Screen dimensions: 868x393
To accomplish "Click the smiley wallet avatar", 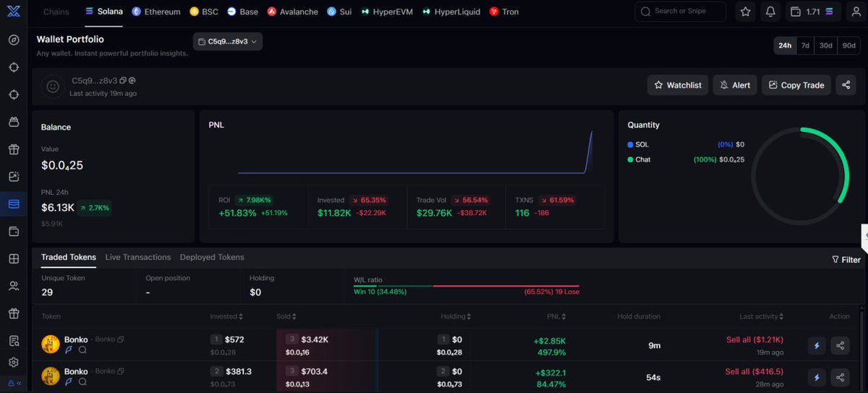I will (53, 86).
